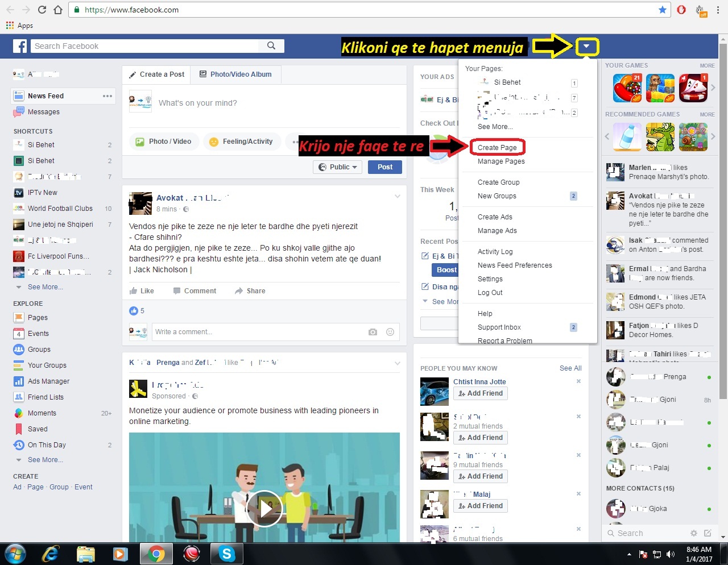728x565 pixels.
Task: Start new message from chat bar
Action: point(708,533)
